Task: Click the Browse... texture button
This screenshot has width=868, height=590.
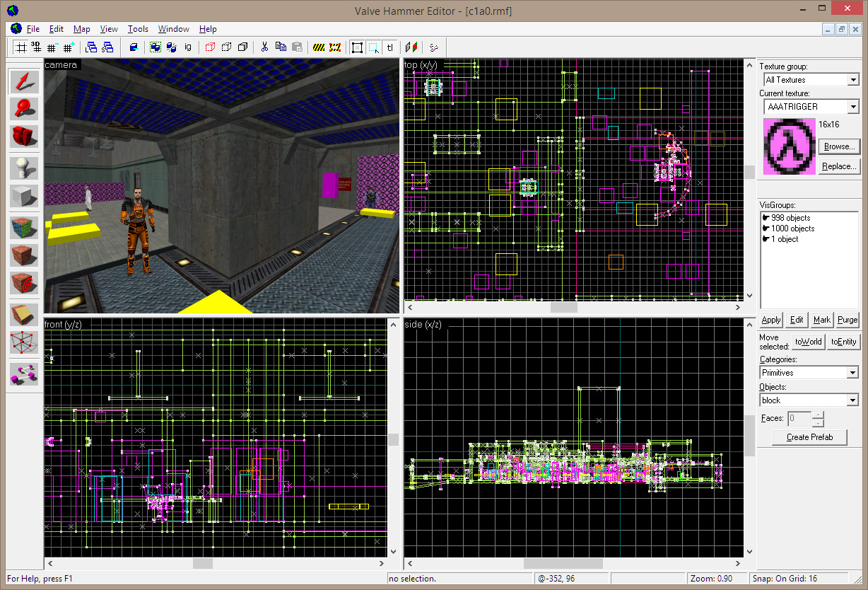Action: [839, 146]
